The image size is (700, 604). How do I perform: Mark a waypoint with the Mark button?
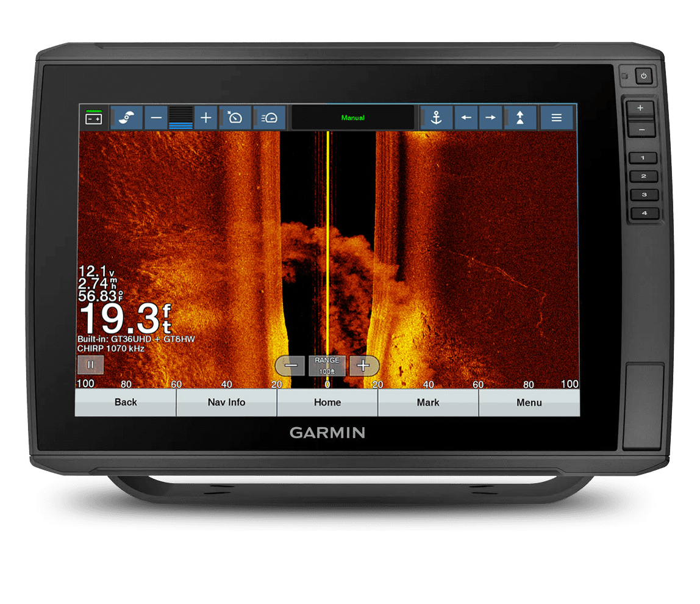(429, 402)
